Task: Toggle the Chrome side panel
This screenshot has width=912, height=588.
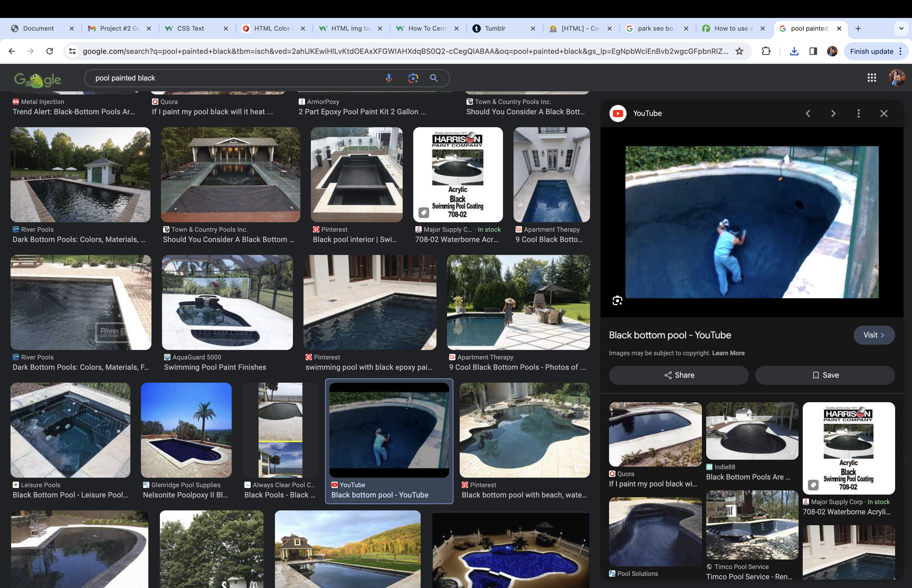Action: click(x=813, y=51)
